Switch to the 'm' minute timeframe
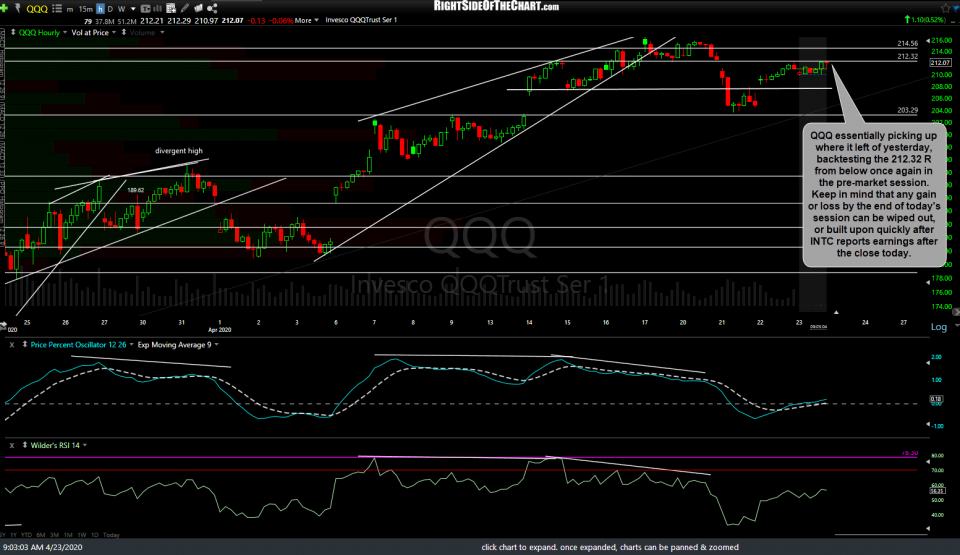The image size is (960, 555). 70,9
